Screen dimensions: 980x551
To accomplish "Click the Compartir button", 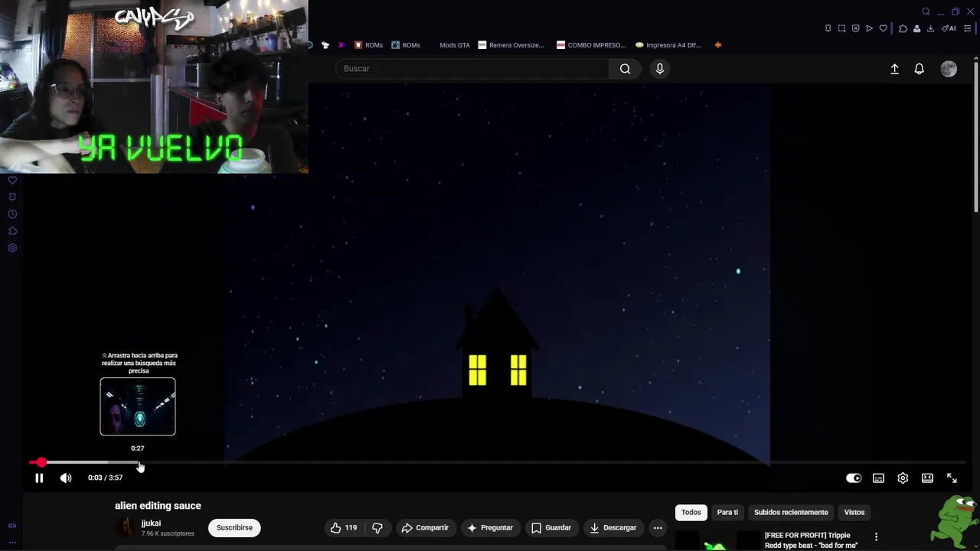I will tap(425, 527).
